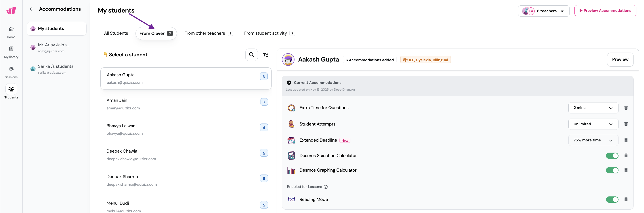Open the 6 teachers dropdown

(x=544, y=11)
